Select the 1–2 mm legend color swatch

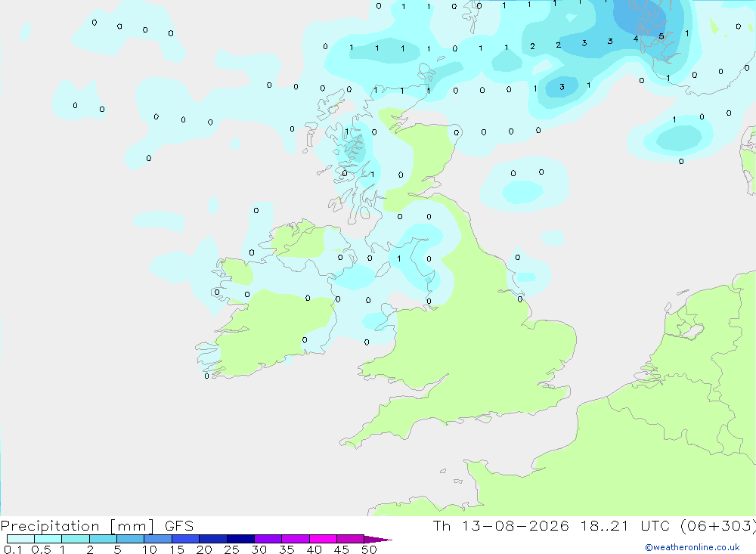(75, 539)
